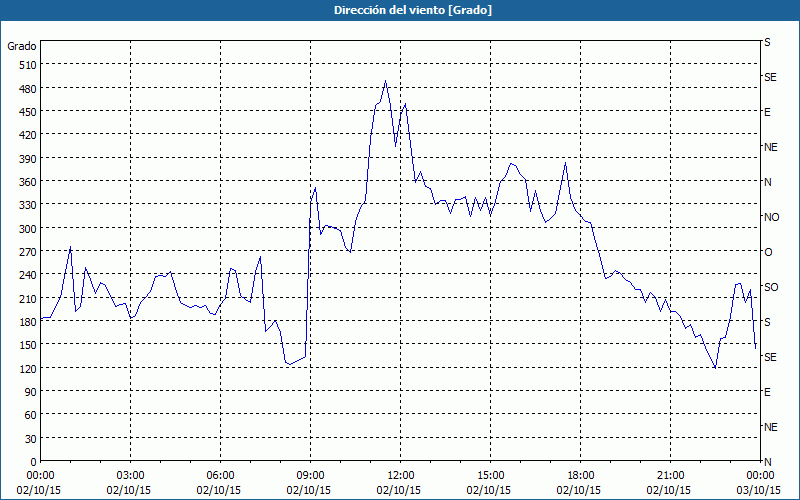Select the 18:00 time label
Viewport: 800px width, 500px height.
[581, 476]
